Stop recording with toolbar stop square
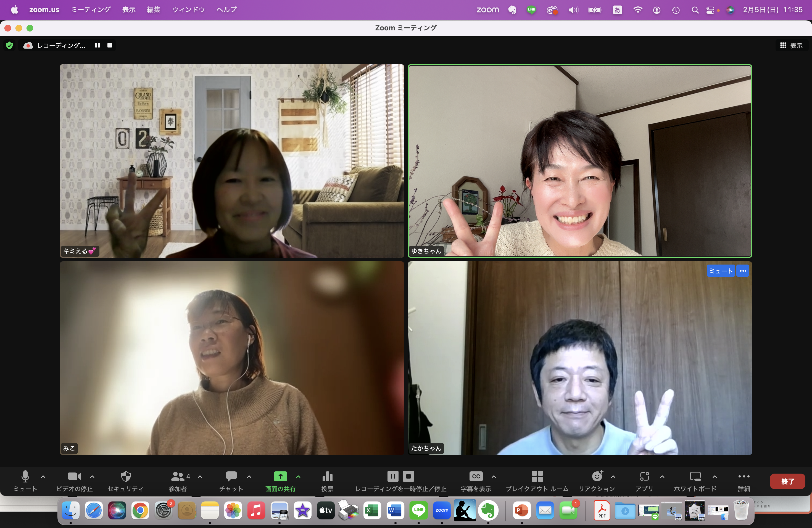Viewport: 812px width, 528px height. tap(408, 476)
